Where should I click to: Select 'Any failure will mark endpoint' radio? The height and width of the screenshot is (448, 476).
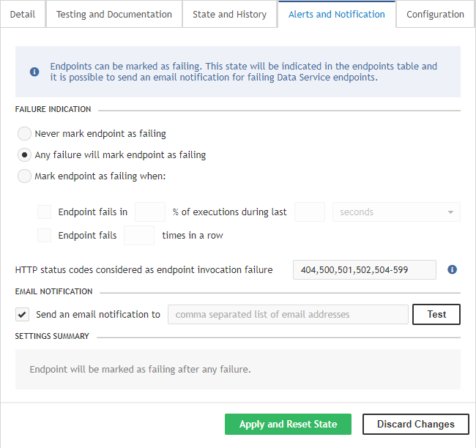[25, 155]
